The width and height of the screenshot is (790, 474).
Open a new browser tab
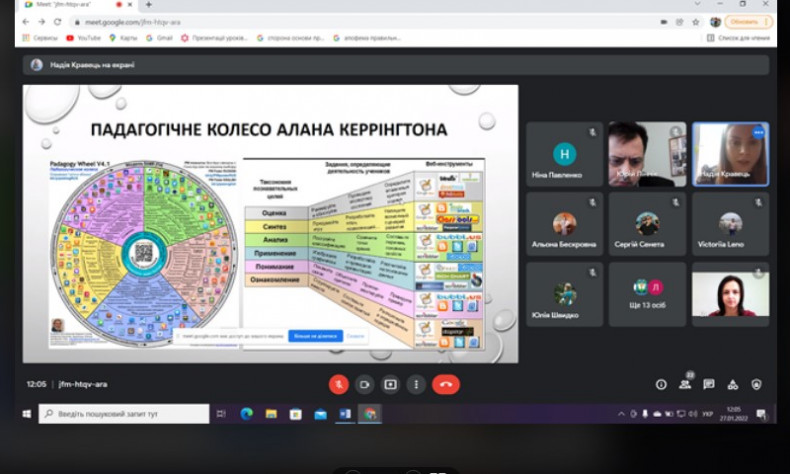tap(149, 5)
